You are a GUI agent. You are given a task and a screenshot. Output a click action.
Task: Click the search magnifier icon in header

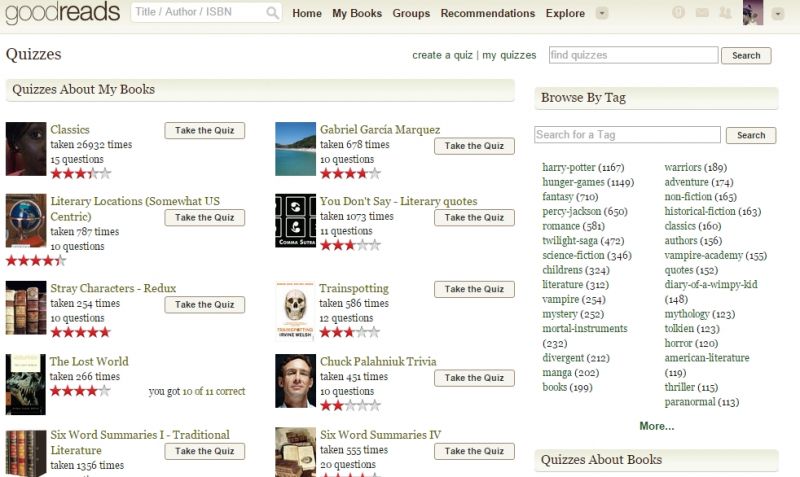click(x=273, y=13)
